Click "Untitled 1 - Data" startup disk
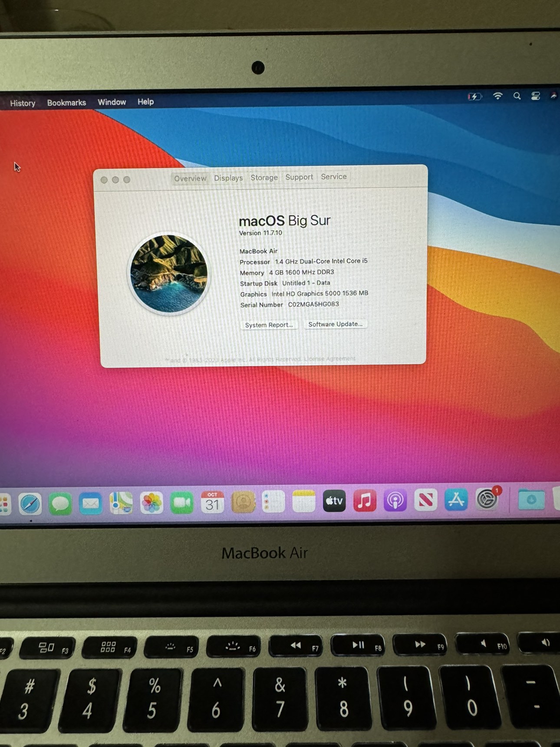 (306, 283)
